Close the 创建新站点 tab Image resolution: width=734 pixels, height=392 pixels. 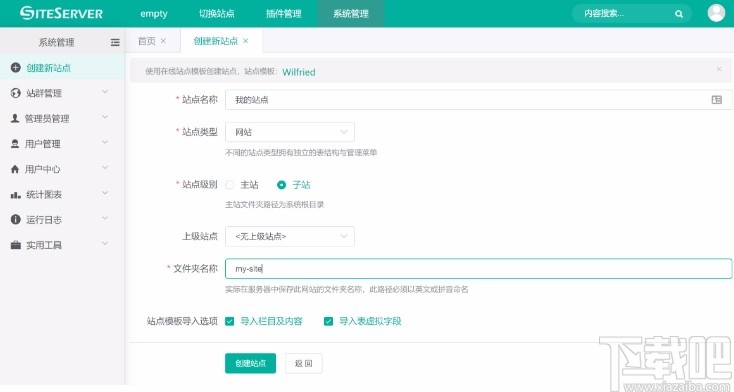pyautogui.click(x=246, y=41)
